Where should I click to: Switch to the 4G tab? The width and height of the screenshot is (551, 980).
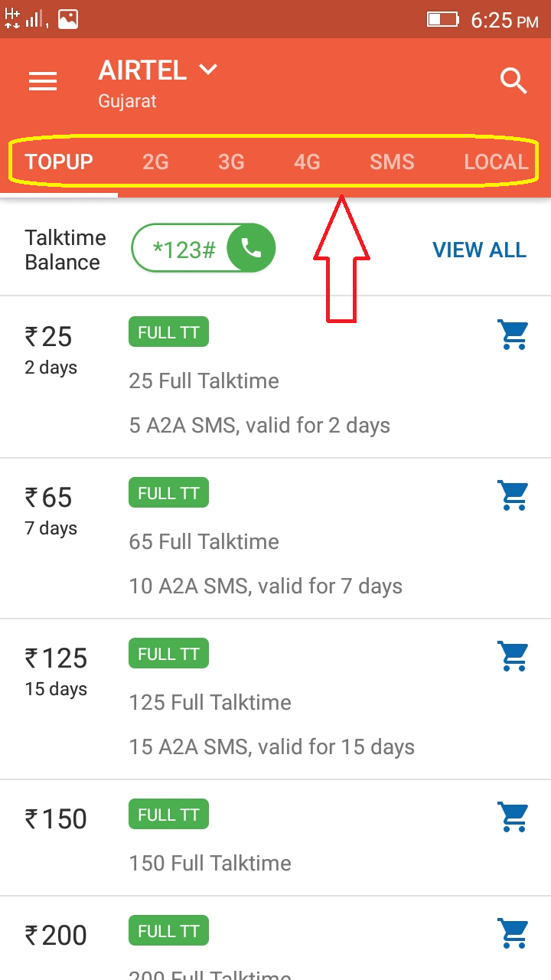(x=307, y=162)
